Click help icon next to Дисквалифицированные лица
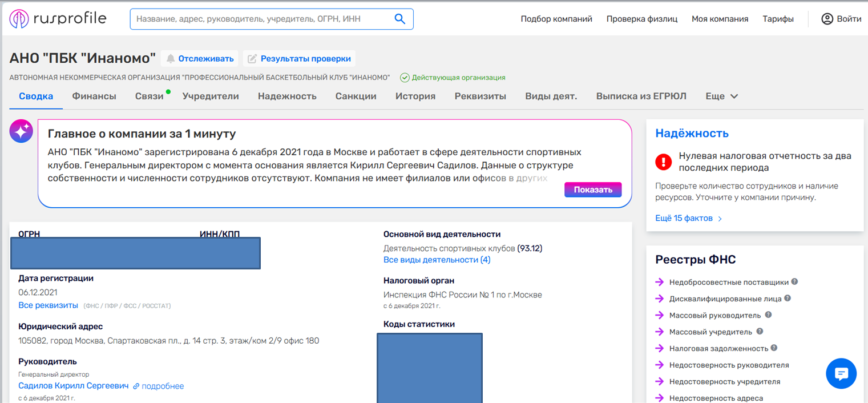The width and height of the screenshot is (868, 403). click(788, 298)
